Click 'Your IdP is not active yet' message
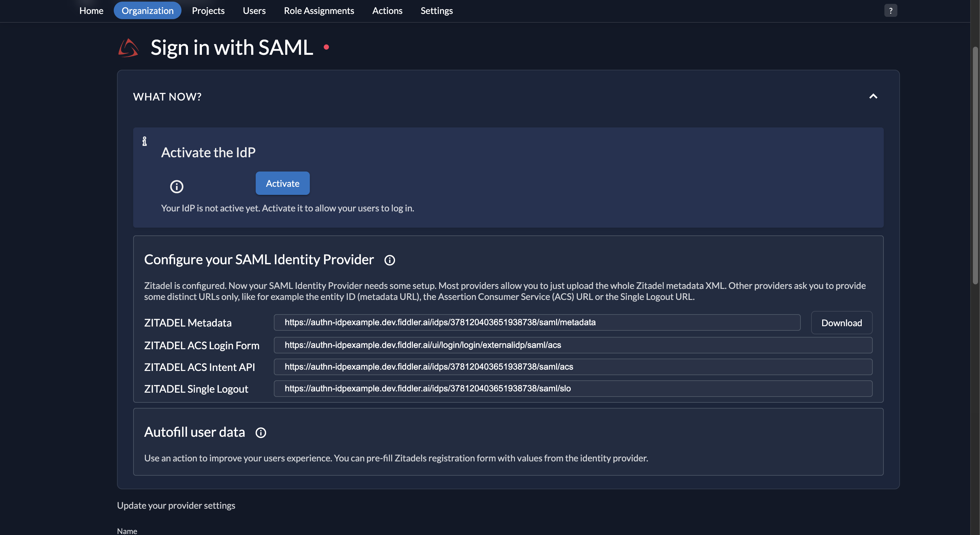The width and height of the screenshot is (980, 535). tap(287, 208)
